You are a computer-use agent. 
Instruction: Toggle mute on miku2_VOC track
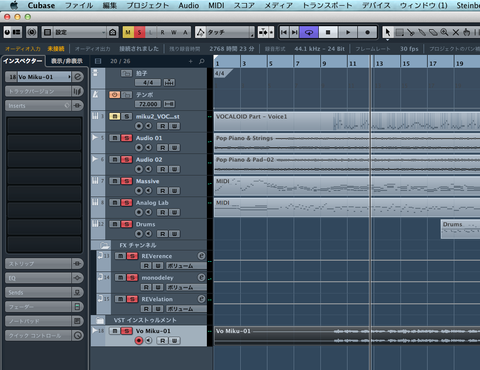tap(114, 116)
